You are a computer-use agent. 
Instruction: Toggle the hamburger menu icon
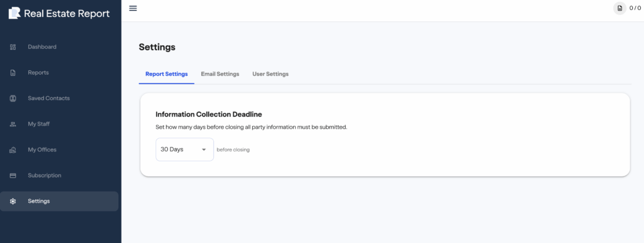pos(133,8)
